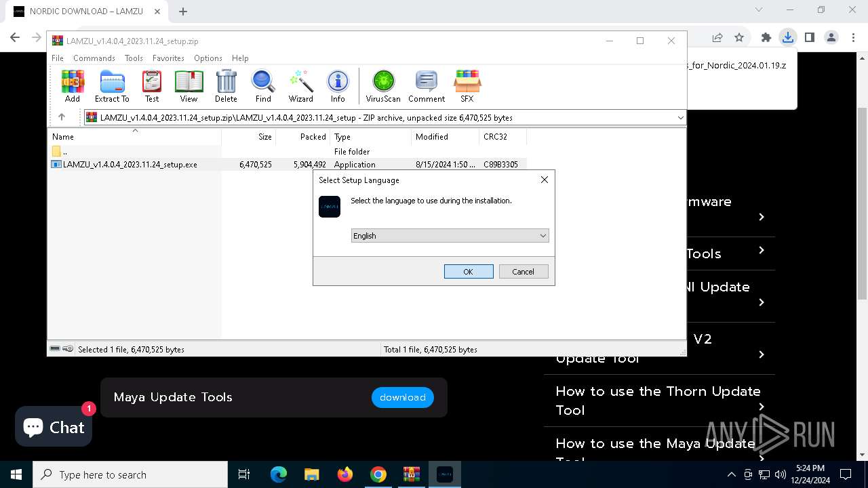Launch the Wizard tool
The width and height of the screenshot is (868, 488).
pos(300,86)
